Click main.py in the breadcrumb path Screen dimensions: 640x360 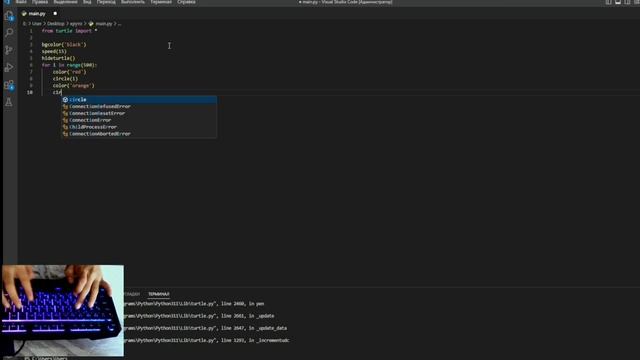pos(104,24)
